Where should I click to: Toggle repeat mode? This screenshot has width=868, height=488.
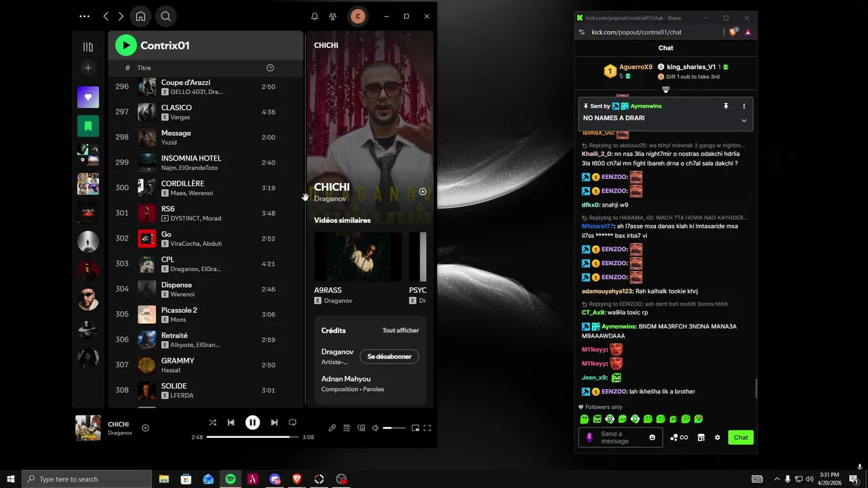(x=292, y=422)
